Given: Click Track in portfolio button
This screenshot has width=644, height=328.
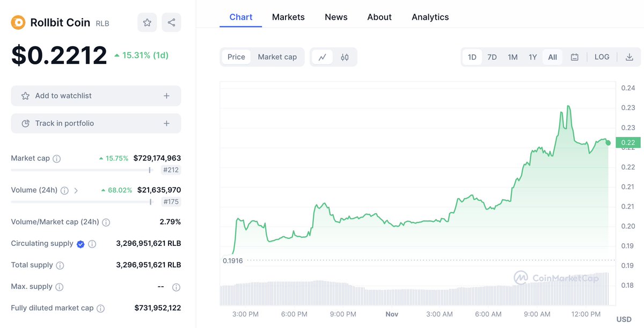Looking at the screenshot, I should 96,123.
